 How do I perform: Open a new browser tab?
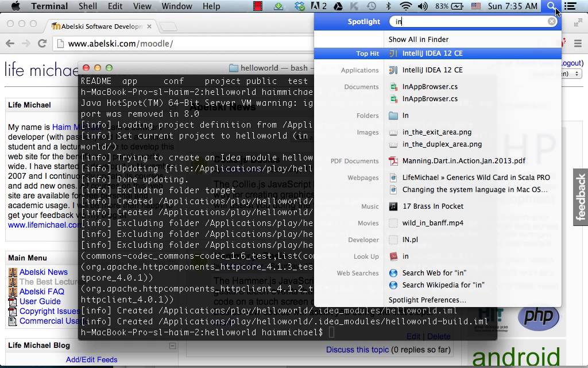click(168, 26)
